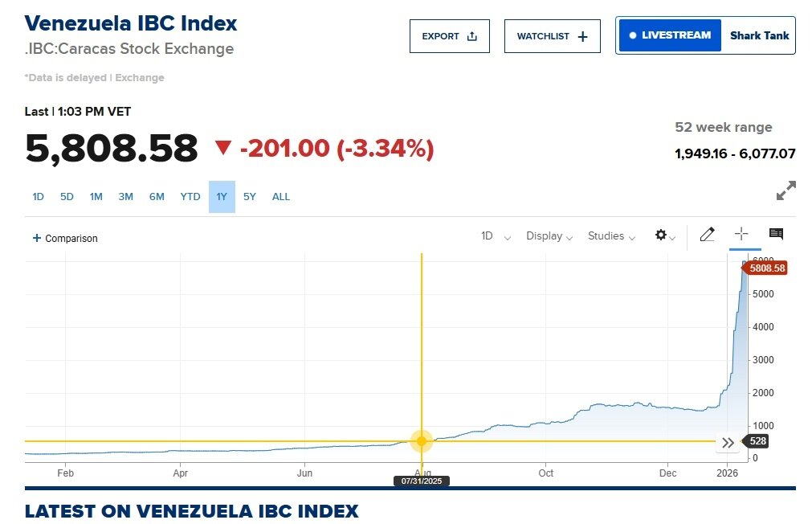Switch to the YTD time range tab

(x=190, y=196)
